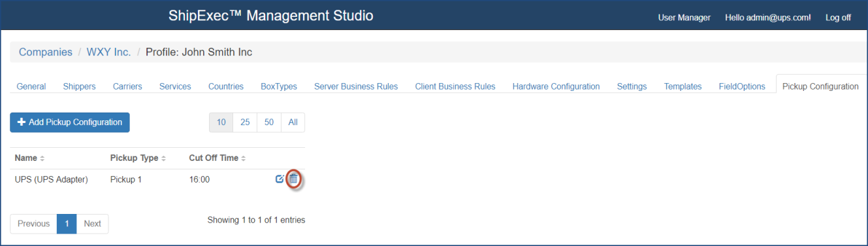The width and height of the screenshot is (868, 246).
Task: Click the 'Pickup 1' type cell
Action: point(126,179)
